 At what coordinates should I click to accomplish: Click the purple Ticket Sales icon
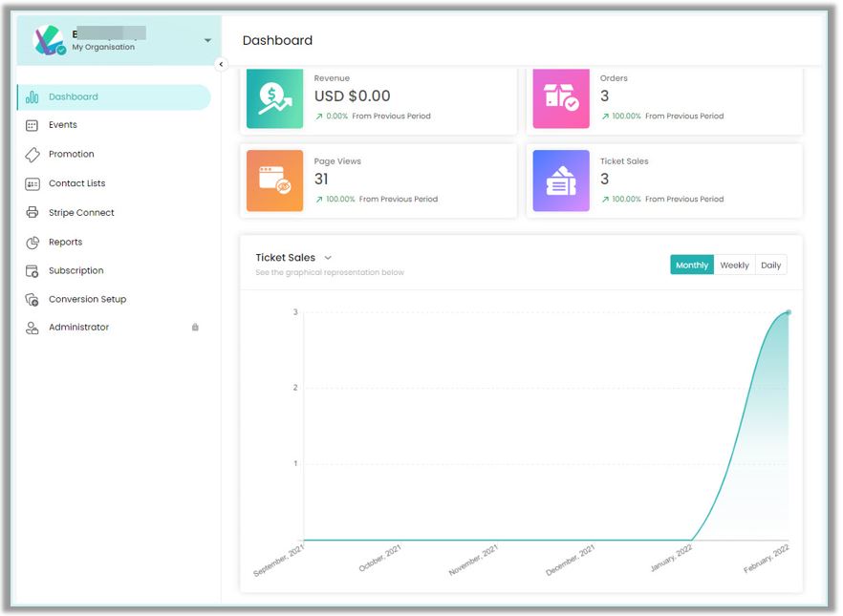click(x=561, y=179)
